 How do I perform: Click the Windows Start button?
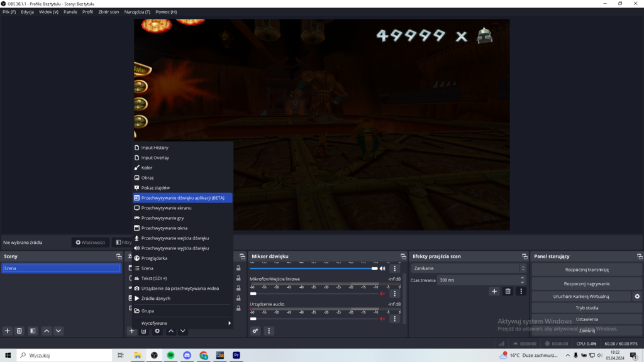(x=8, y=356)
